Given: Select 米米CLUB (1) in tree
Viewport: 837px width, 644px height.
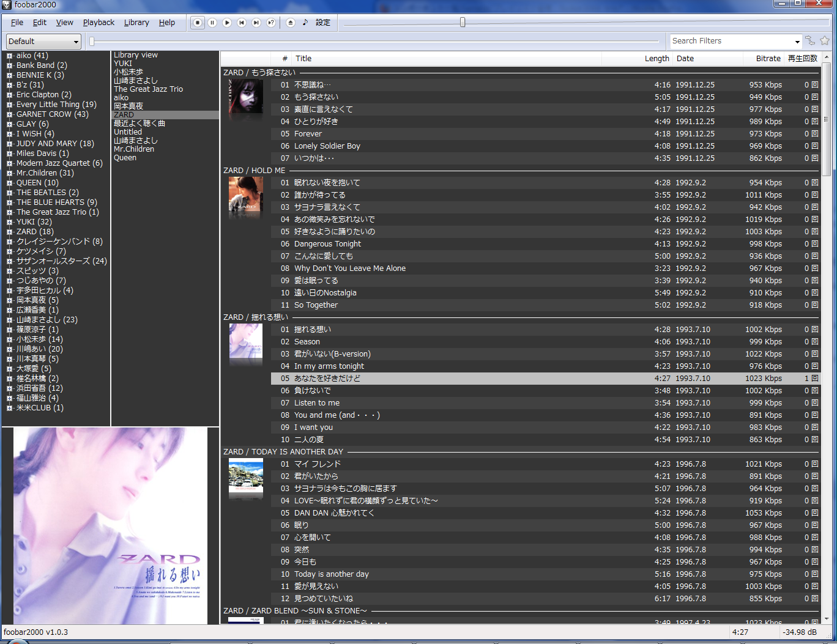Looking at the screenshot, I should (40, 408).
